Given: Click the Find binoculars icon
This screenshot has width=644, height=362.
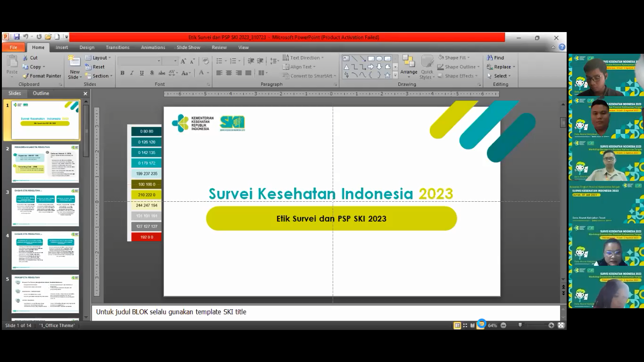Looking at the screenshot, I should pos(490,58).
